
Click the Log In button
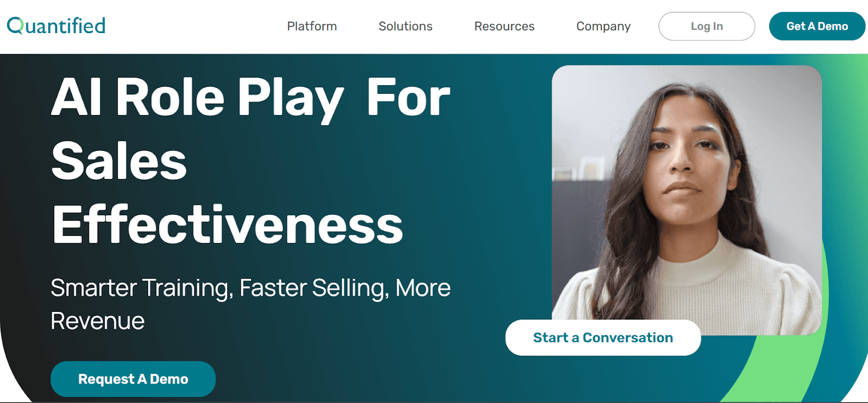[x=707, y=26]
